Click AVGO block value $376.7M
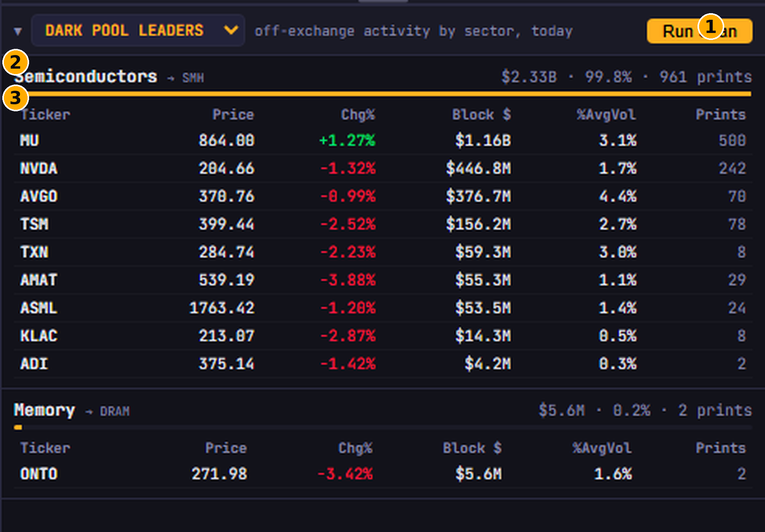 coord(478,196)
